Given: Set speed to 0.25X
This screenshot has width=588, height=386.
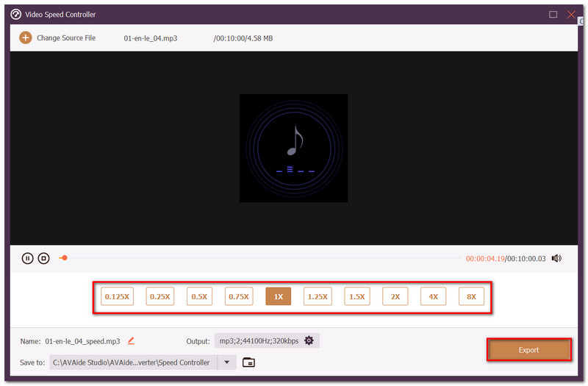Looking at the screenshot, I should tap(159, 296).
